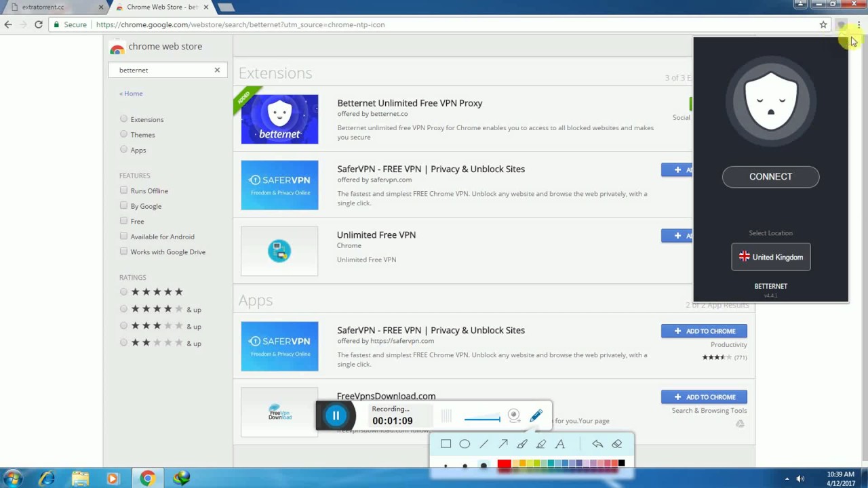Open the Unlimited Free VPN listing title

pos(376,235)
